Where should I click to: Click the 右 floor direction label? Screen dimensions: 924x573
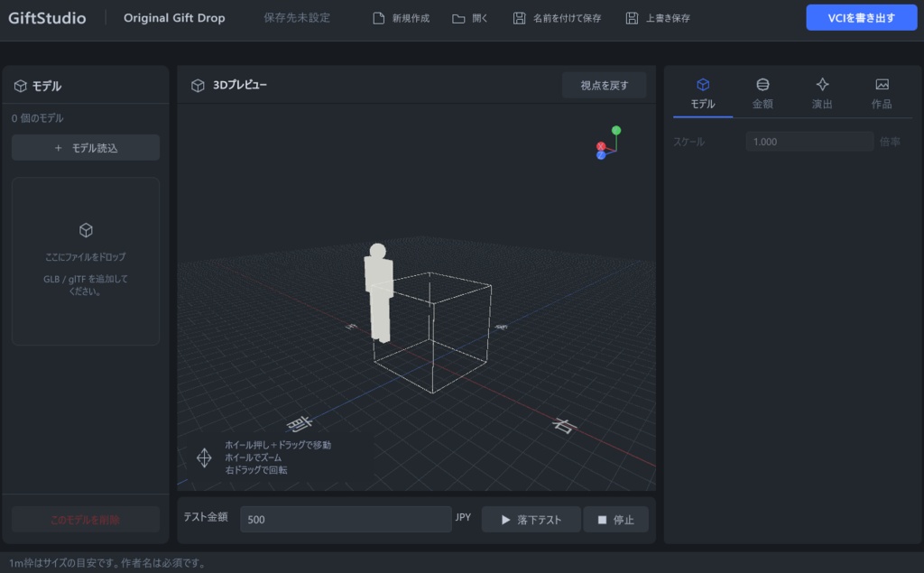[x=564, y=425]
